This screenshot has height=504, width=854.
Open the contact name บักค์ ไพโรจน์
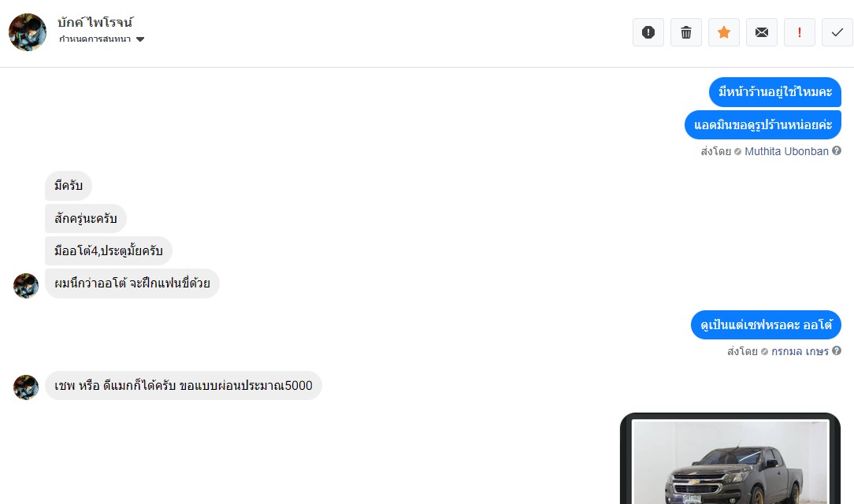tap(95, 22)
